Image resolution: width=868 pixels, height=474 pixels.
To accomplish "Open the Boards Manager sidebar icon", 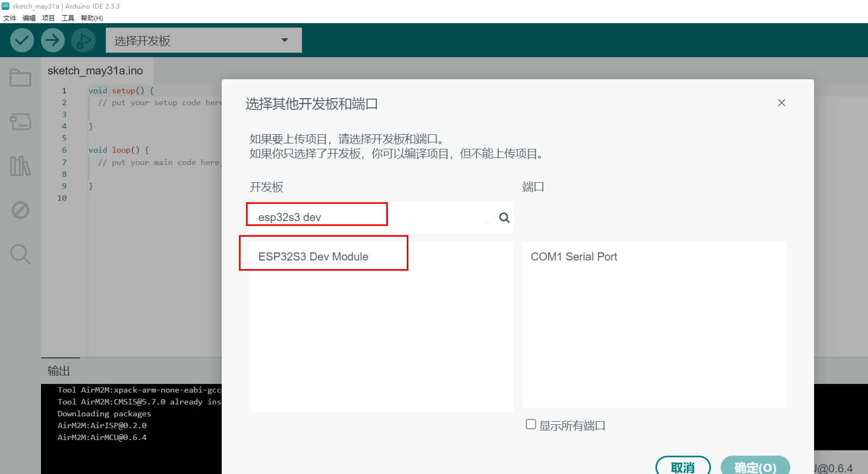I will (20, 121).
